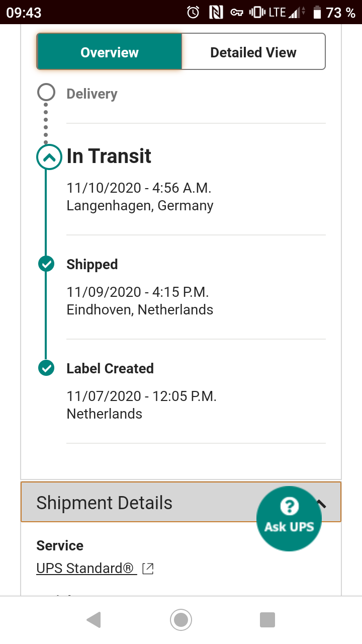Click the NFC status bar icon
Image resolution: width=362 pixels, height=644 pixels.
[215, 13]
